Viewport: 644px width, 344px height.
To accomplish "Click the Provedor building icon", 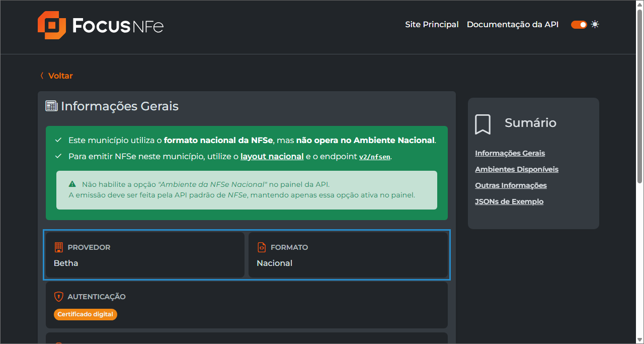I will coord(58,247).
